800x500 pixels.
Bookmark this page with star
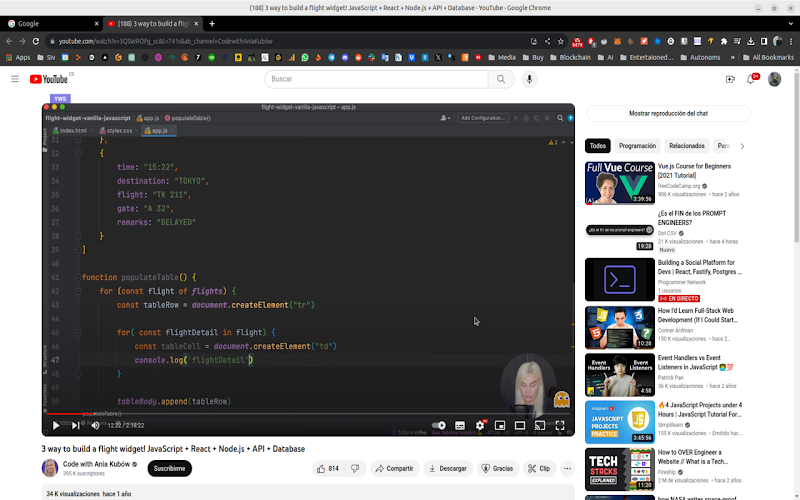coord(561,41)
